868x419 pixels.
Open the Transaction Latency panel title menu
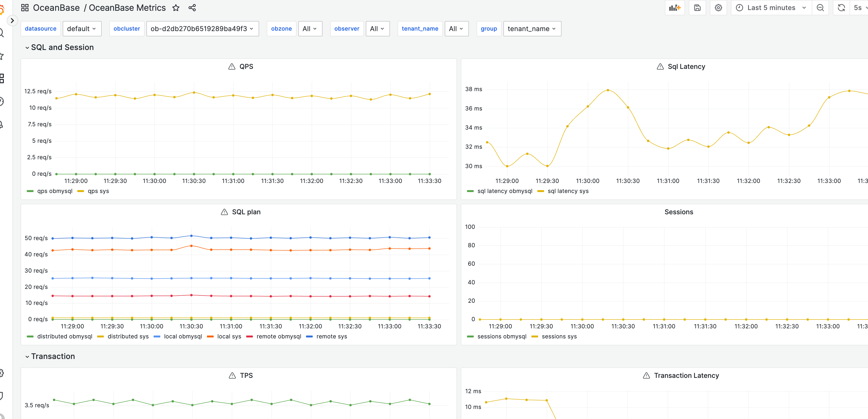[x=686, y=375]
